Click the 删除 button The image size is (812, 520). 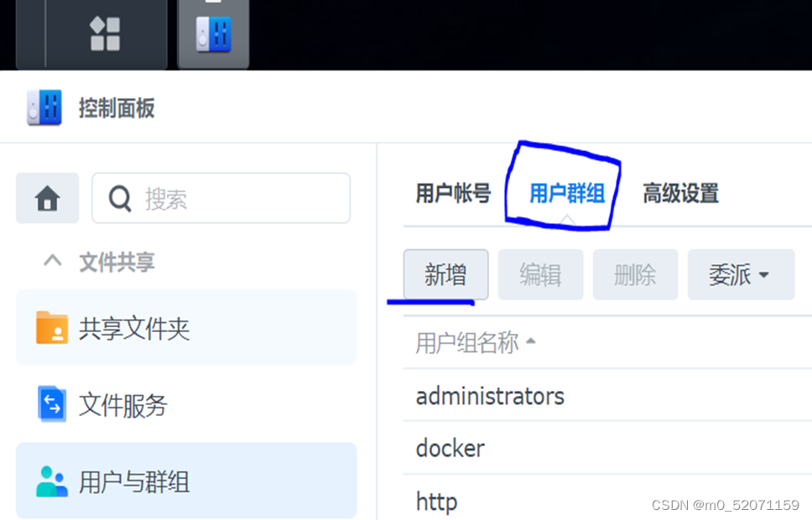click(x=635, y=274)
